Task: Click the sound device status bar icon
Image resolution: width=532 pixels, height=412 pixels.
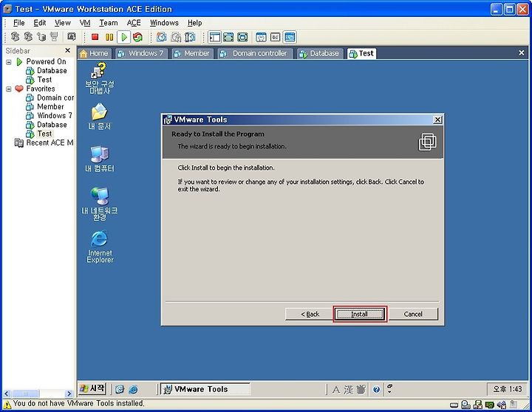Action: (502, 405)
